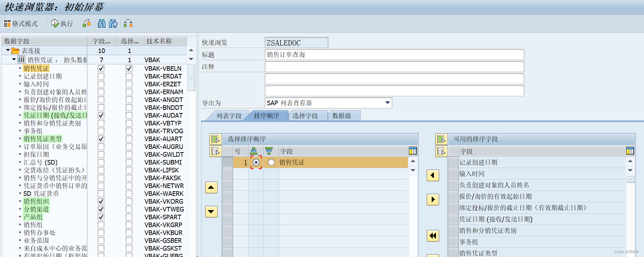Click lower icon left of 可用的排序字段 table
Screen dimensions: 644x257
tap(441, 151)
